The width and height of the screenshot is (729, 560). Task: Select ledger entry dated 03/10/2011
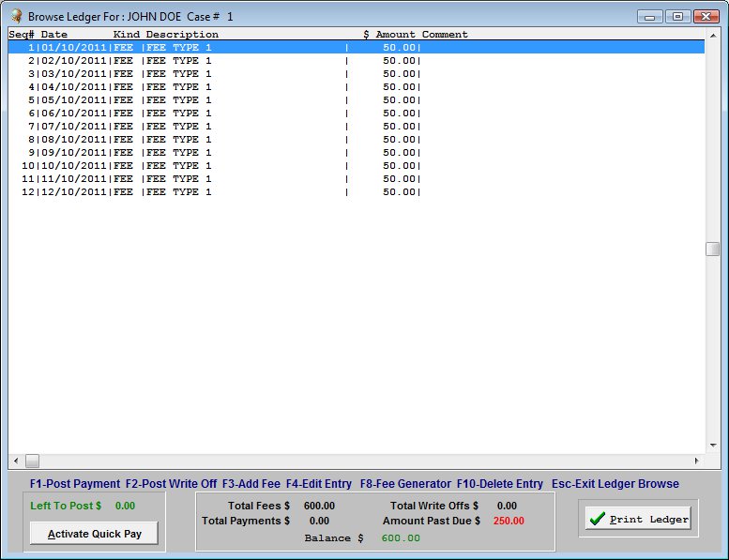[357, 73]
